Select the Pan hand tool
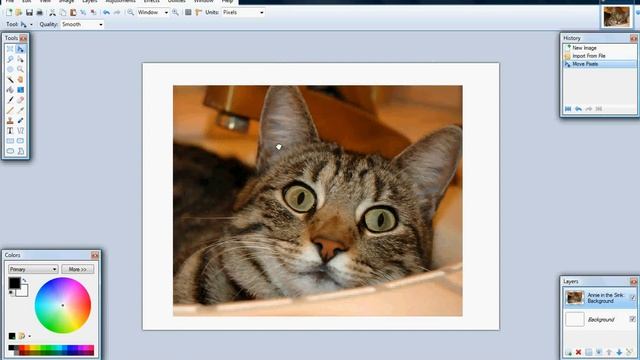The height and width of the screenshot is (360, 640). [x=20, y=80]
